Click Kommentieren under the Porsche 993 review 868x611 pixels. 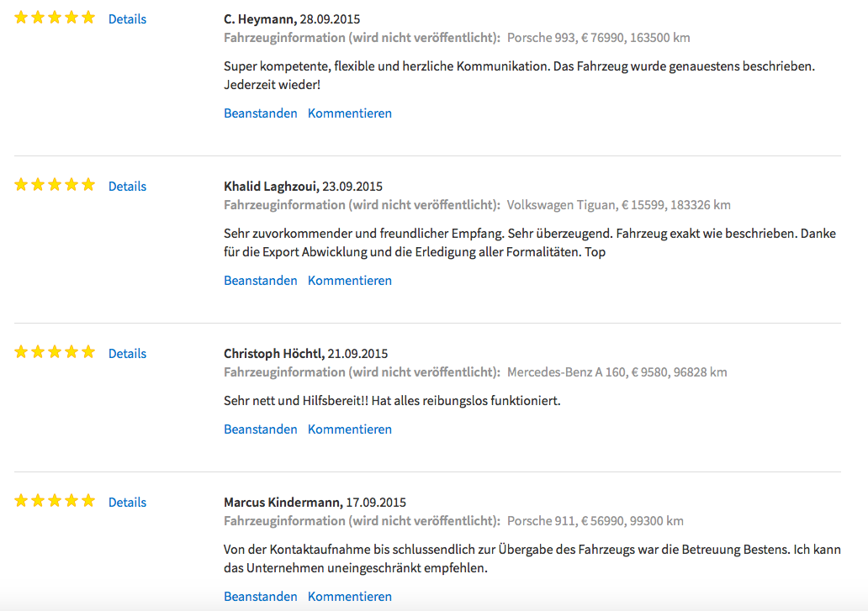point(350,113)
